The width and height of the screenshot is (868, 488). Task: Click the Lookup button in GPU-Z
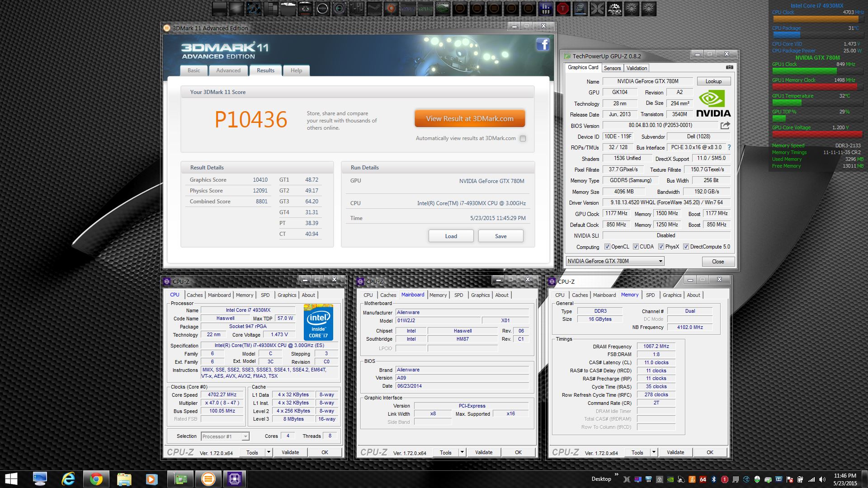(x=713, y=81)
